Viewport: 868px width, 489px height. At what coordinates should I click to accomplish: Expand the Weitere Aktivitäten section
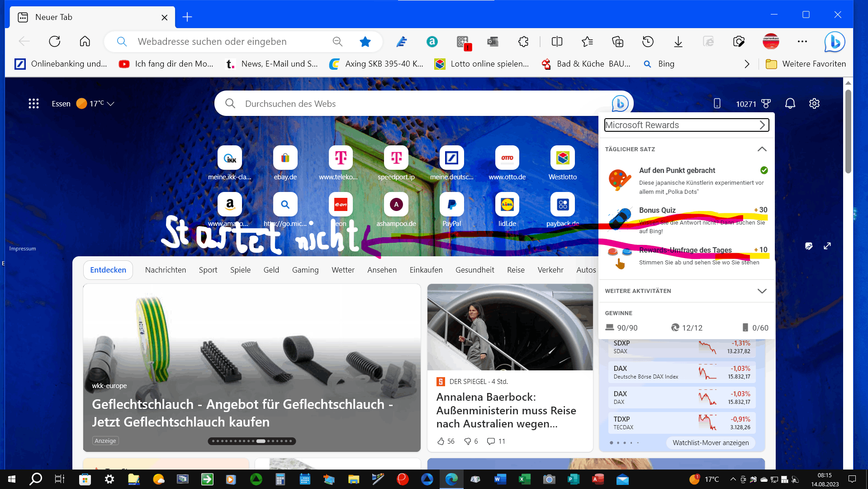[762, 291]
